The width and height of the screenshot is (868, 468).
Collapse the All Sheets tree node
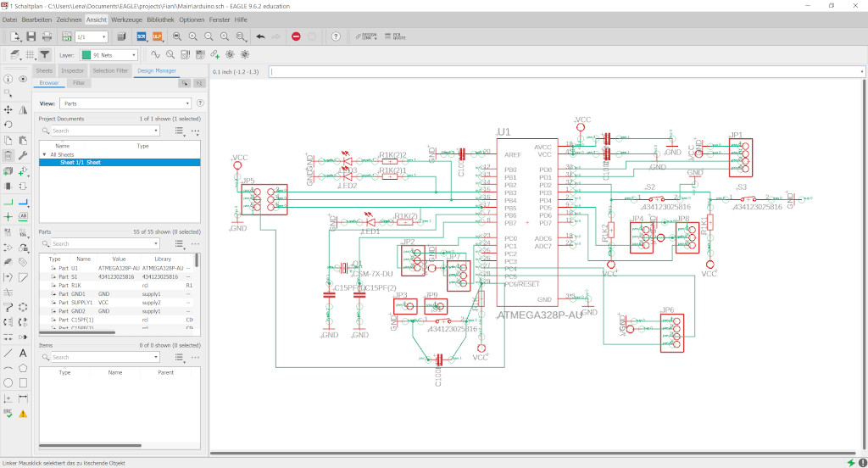click(44, 154)
